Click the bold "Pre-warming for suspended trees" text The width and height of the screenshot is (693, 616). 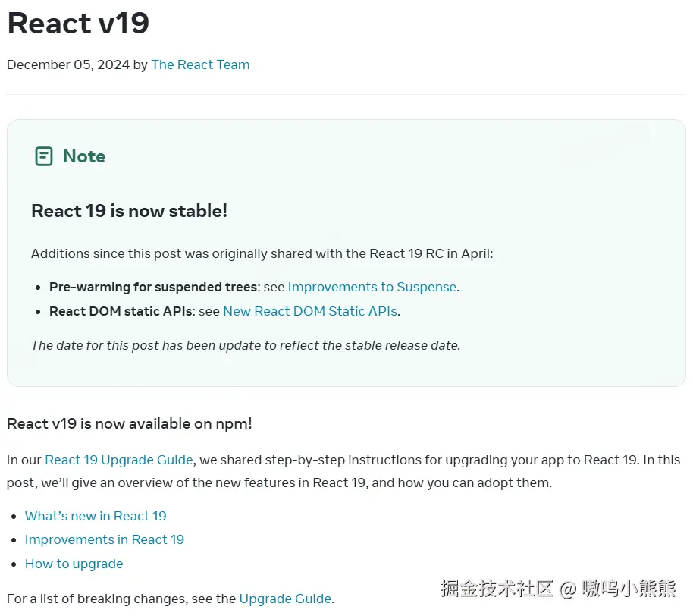coord(152,287)
